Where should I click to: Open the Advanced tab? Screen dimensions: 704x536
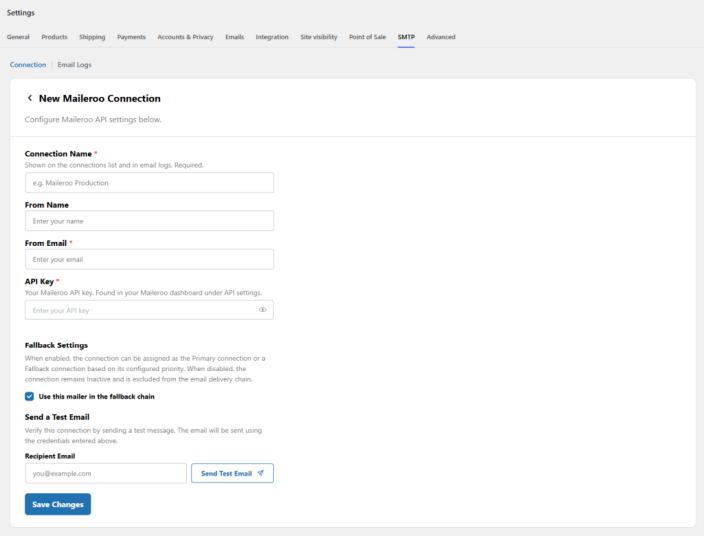pos(441,37)
